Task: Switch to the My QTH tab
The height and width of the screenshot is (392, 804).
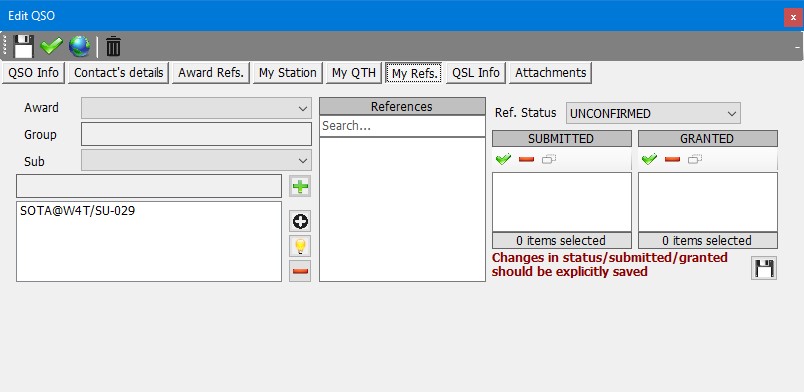Action: click(354, 73)
